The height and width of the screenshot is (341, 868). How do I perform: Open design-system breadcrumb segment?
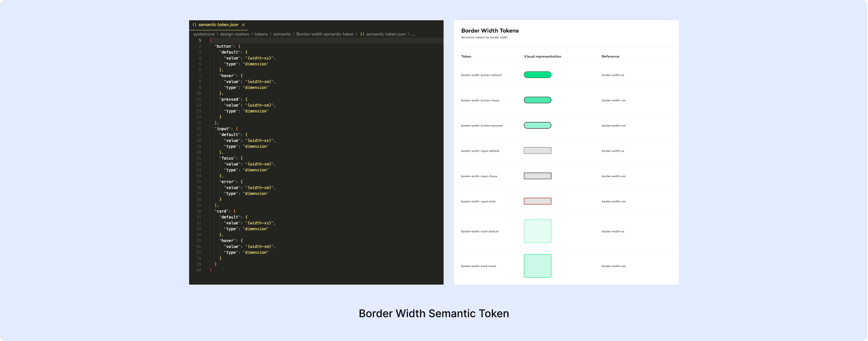coord(234,34)
